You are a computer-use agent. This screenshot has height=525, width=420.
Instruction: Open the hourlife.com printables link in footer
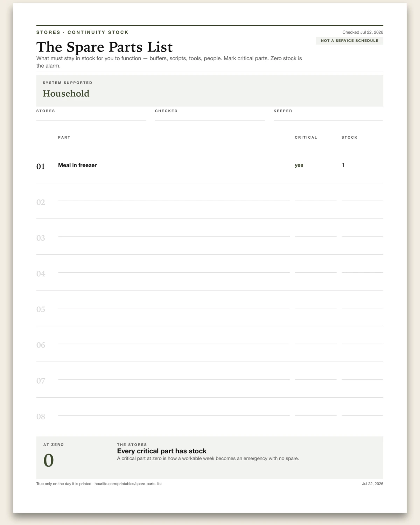[128, 484]
